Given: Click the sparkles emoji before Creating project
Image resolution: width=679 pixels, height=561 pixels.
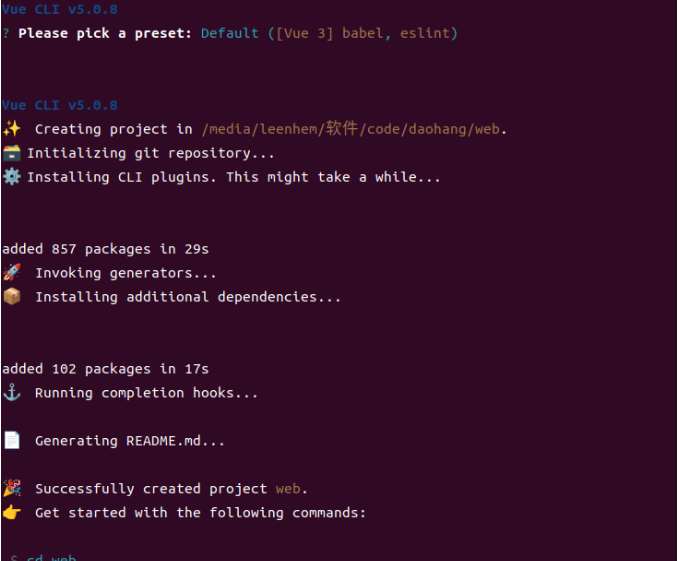Looking at the screenshot, I should point(12,129).
